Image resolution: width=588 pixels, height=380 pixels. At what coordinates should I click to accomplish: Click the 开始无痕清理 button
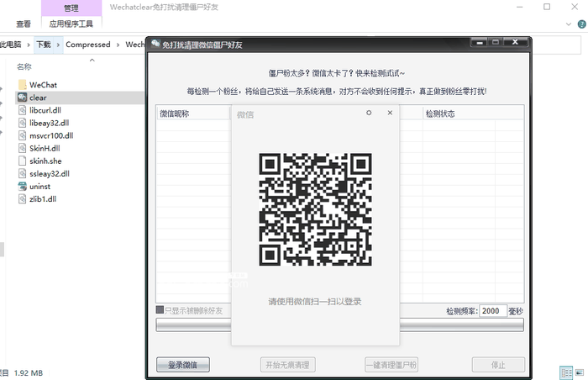click(x=287, y=365)
